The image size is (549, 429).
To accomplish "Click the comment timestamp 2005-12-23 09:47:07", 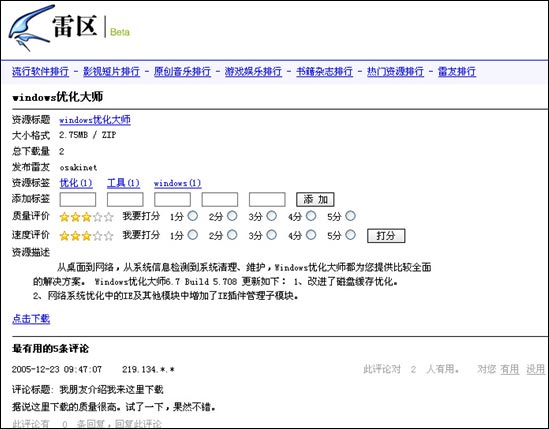I will coord(57,369).
